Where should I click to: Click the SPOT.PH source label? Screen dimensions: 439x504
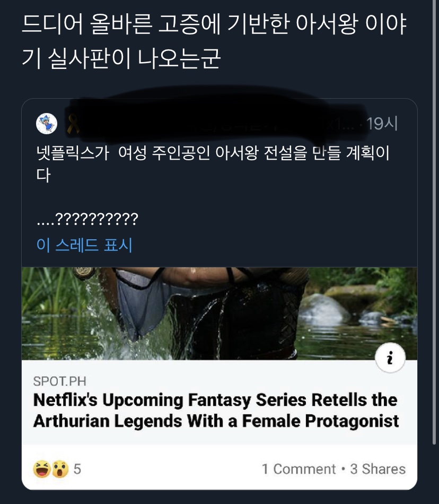[x=60, y=381]
